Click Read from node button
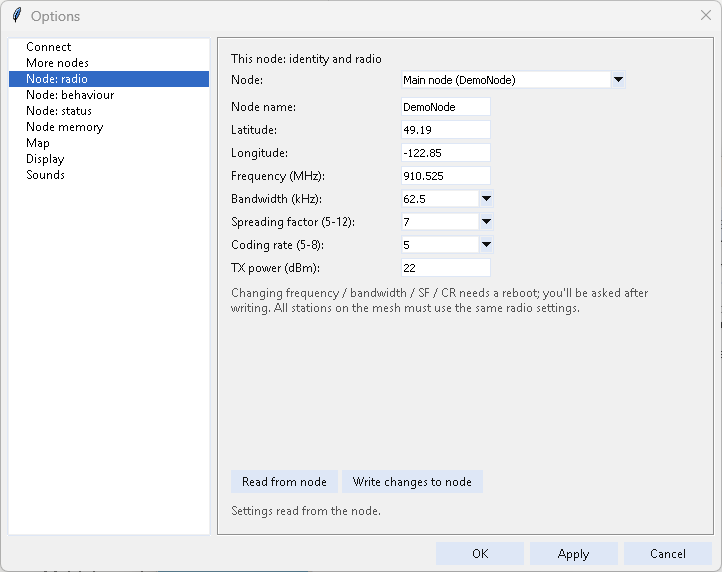 (284, 482)
